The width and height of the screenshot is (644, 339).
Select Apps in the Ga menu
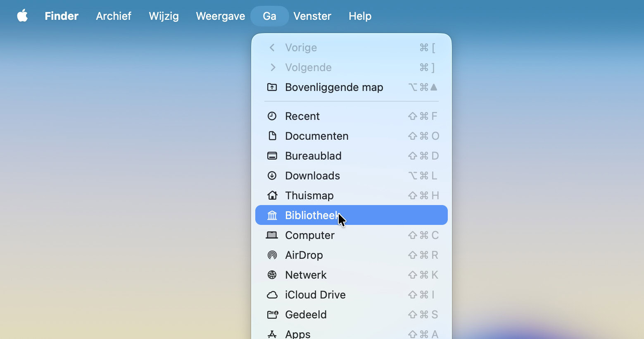pyautogui.click(x=298, y=334)
